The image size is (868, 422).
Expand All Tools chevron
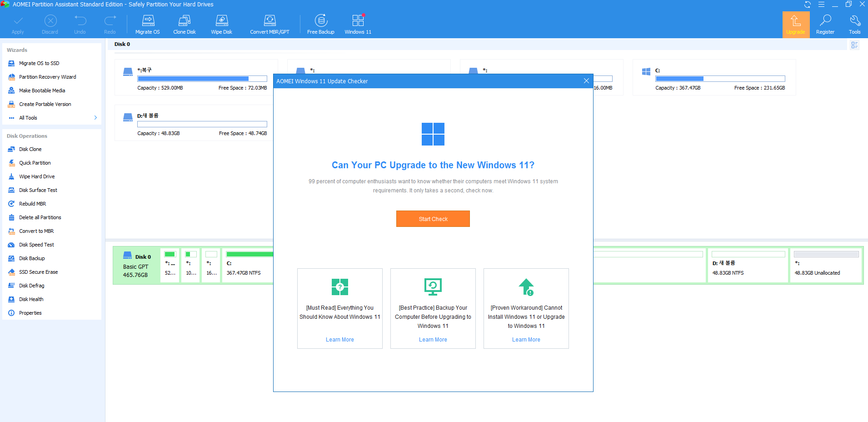point(95,118)
